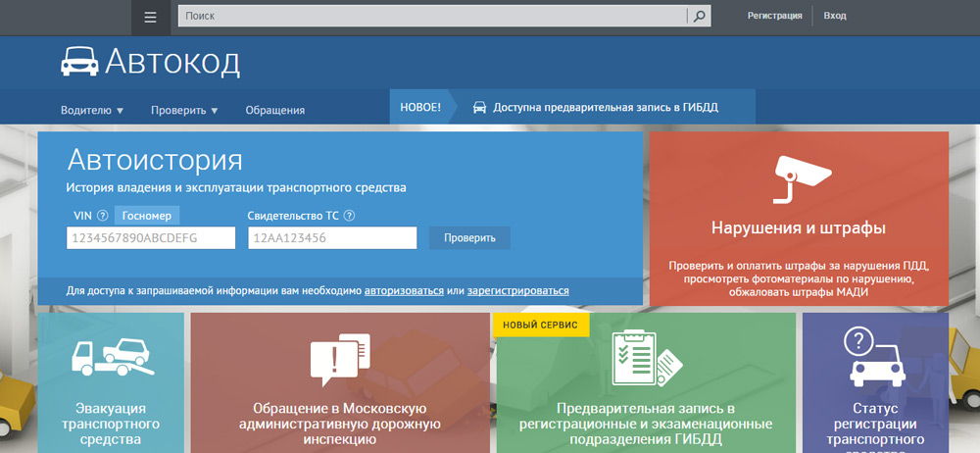Click the НОВОЕ! badge
This screenshot has width=980, height=453.
[420, 107]
